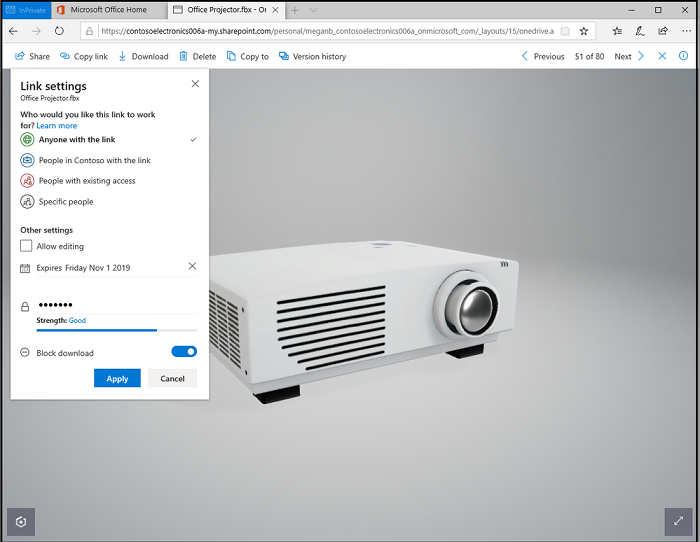
Task: Select Anyone with the link
Action: click(x=108, y=139)
